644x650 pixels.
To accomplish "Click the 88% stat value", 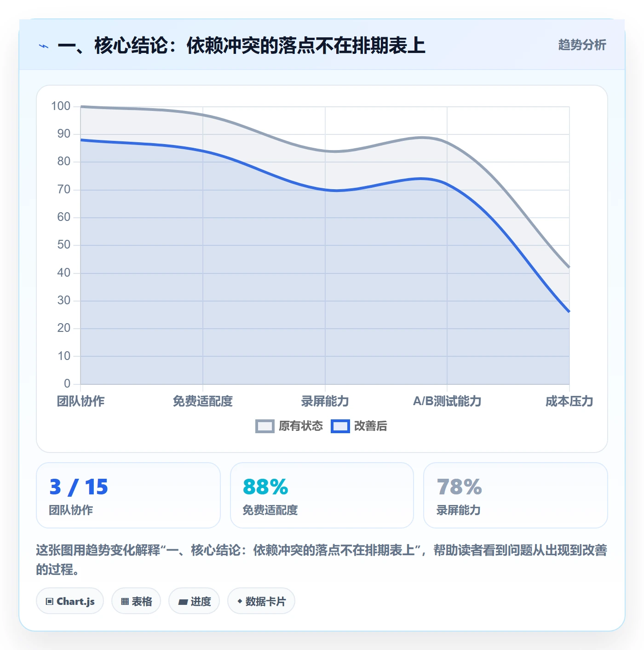I will [265, 487].
